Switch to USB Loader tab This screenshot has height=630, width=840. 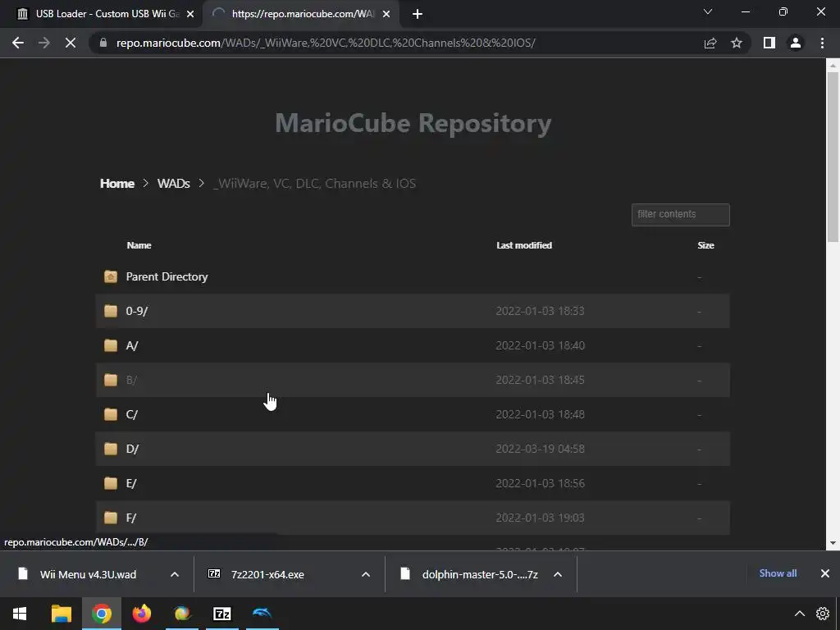pyautogui.click(x=107, y=14)
